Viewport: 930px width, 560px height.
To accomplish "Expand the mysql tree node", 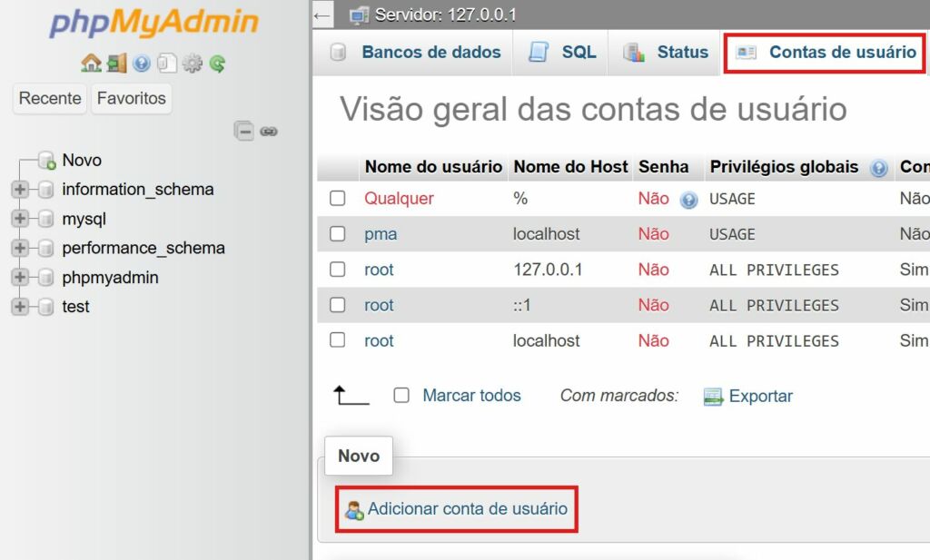I will pos(20,219).
